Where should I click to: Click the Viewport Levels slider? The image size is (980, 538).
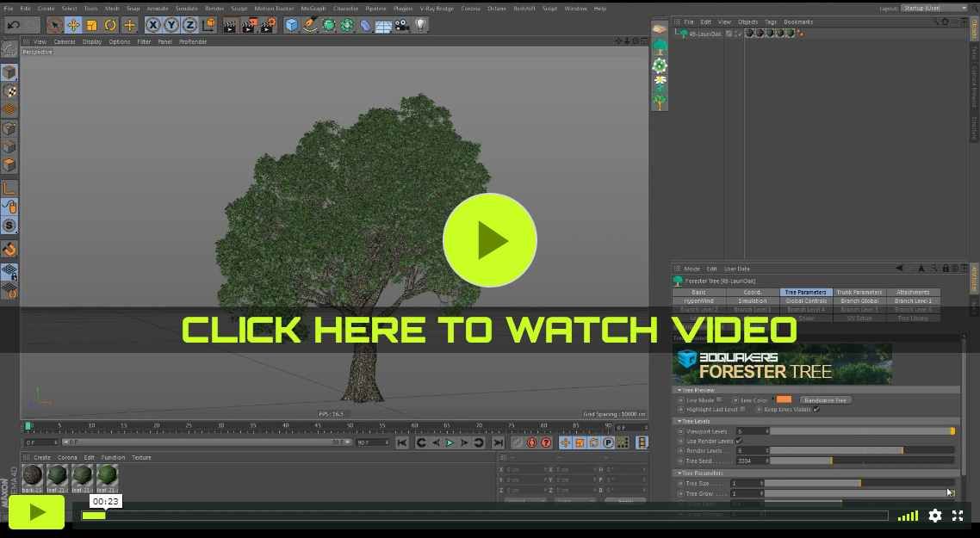point(863,431)
